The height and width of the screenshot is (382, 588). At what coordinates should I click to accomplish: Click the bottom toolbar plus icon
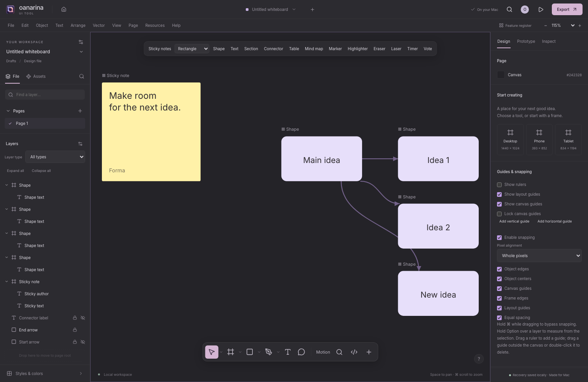point(369,352)
